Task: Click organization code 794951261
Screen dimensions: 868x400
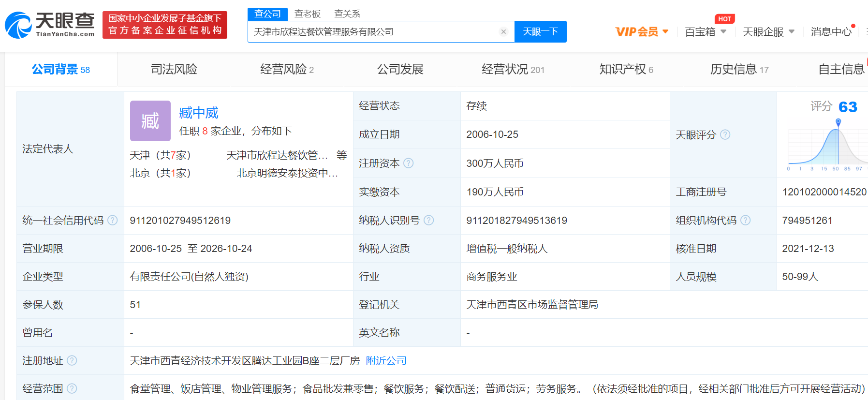Action: click(808, 221)
